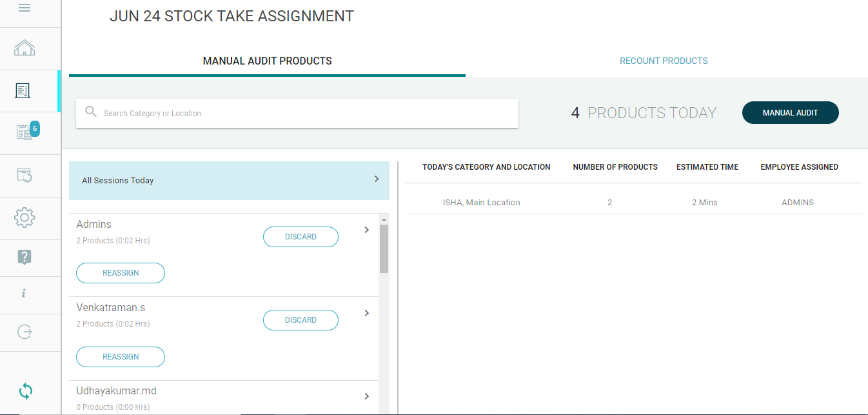Expand the Udhayakumar.md session chevron

366,396
